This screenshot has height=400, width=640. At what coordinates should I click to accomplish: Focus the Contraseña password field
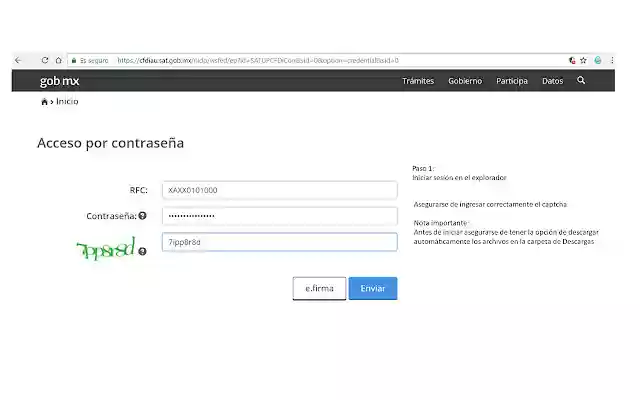point(280,216)
